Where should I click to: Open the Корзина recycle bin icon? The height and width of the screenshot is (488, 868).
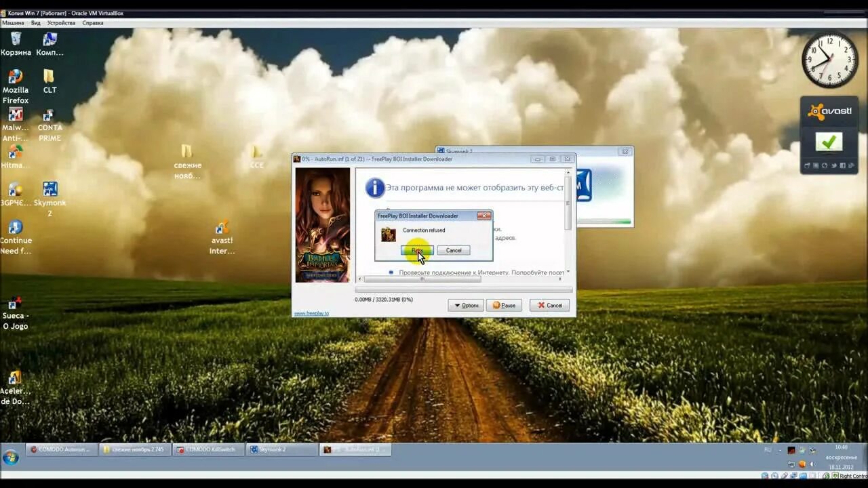[16, 44]
